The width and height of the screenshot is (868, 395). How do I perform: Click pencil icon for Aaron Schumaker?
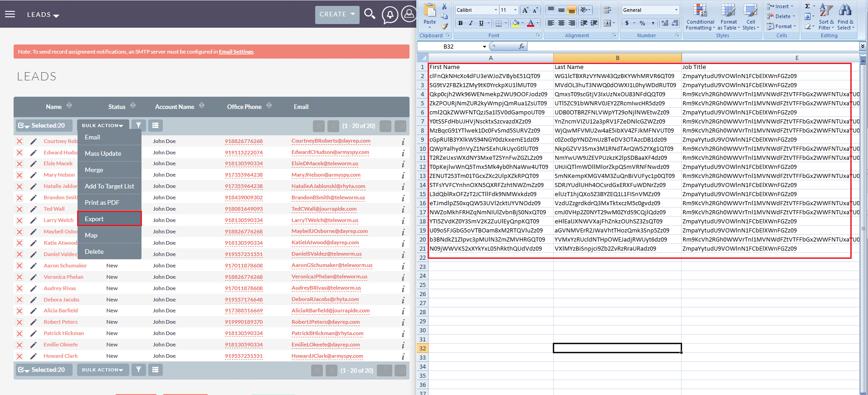[33, 266]
